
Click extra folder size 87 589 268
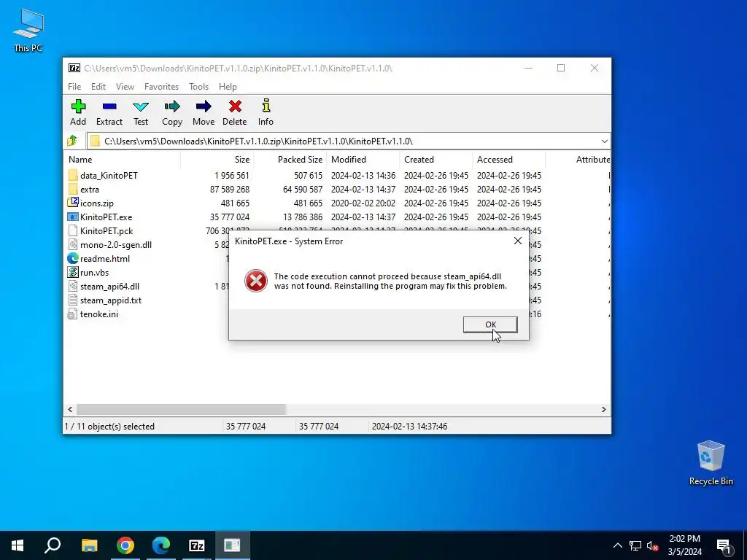230,189
